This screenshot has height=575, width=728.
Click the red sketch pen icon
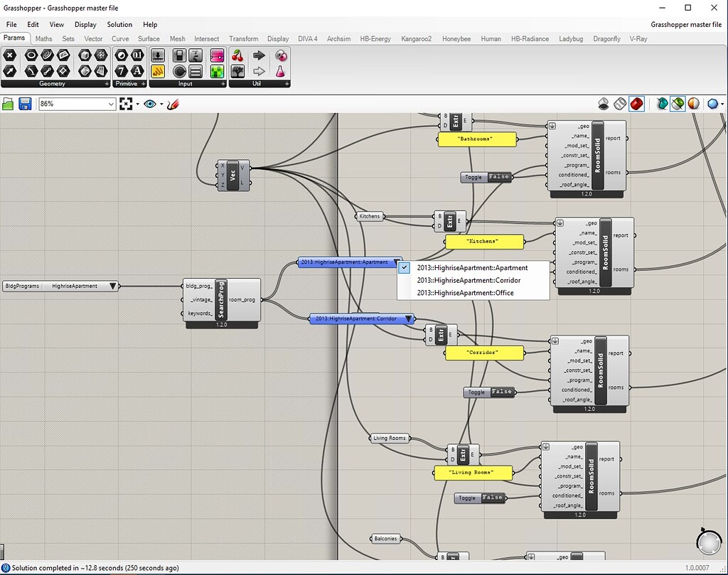point(173,104)
